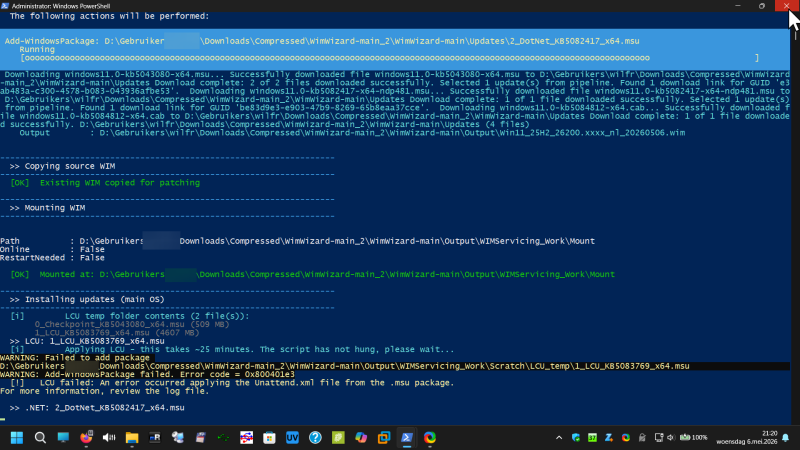This screenshot has height=450, width=800.
Task: Open the Windows Start menu
Action: click(17, 438)
